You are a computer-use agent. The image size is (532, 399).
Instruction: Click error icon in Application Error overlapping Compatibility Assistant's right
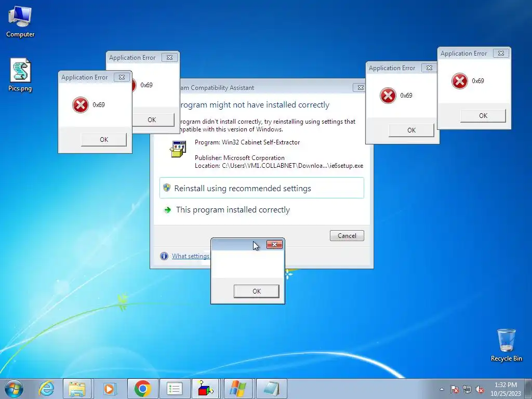coord(388,96)
